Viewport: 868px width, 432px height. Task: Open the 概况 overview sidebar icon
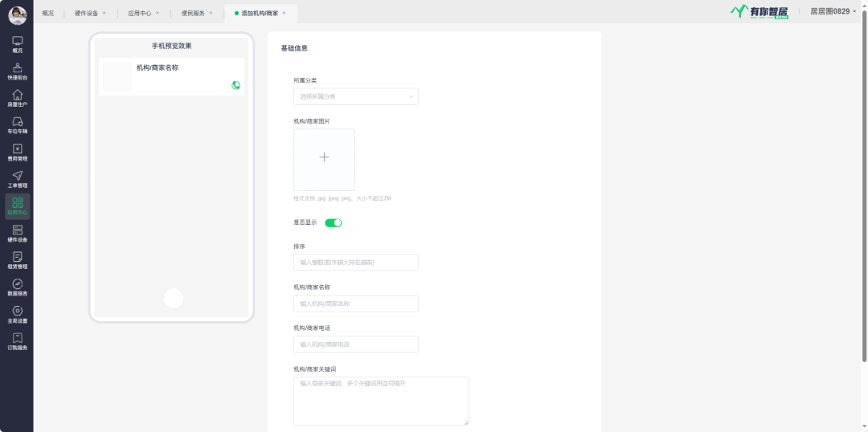tap(17, 43)
